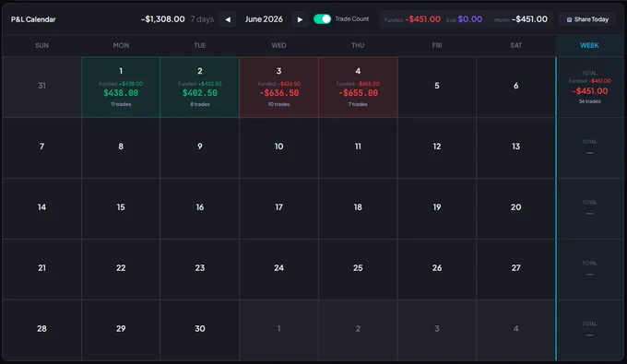Select day 9 in the calendar
627x364 pixels.
[x=200, y=147]
